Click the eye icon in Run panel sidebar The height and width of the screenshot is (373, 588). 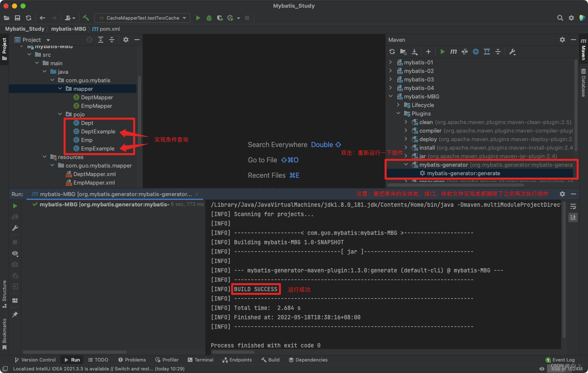(15, 253)
